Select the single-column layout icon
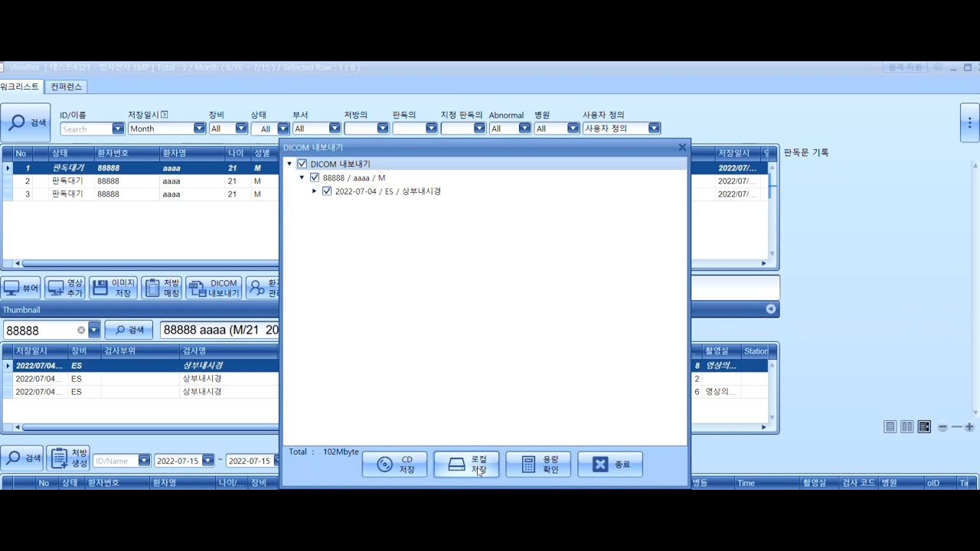 pos(890,427)
